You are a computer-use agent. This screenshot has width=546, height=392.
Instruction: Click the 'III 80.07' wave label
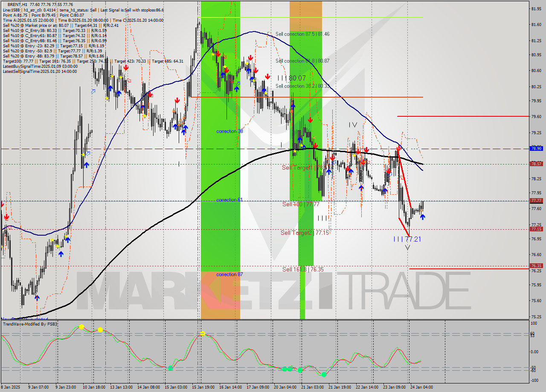pos(292,78)
